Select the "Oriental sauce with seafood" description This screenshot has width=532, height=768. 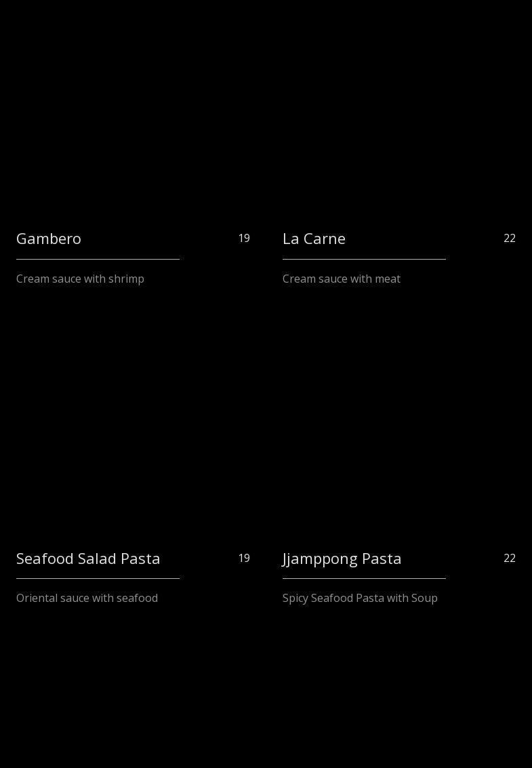pos(87,598)
